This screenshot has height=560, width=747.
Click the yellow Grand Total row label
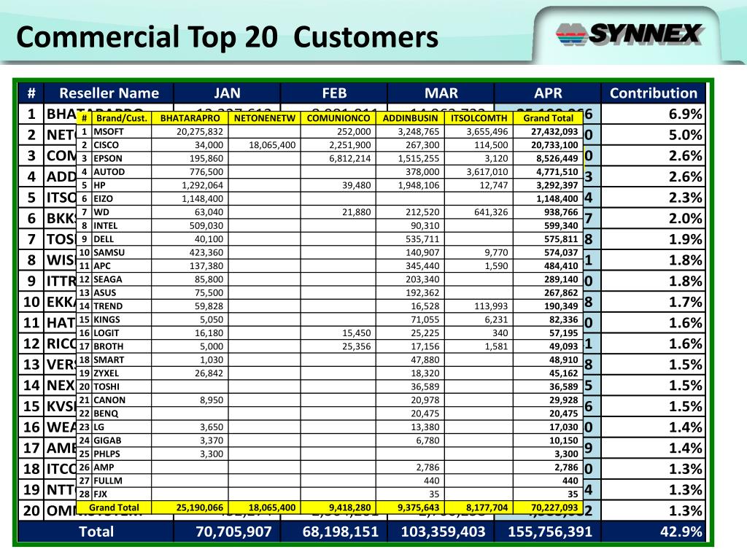pos(114,507)
